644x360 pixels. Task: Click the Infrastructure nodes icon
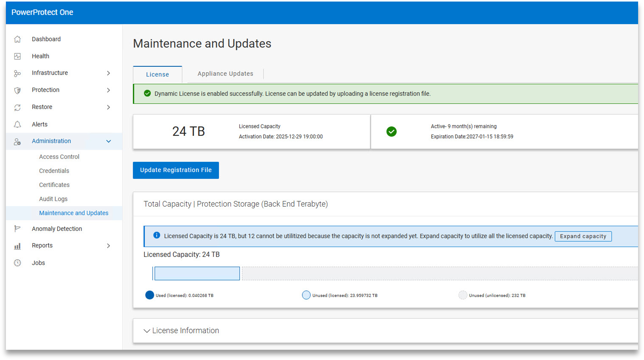(x=17, y=73)
